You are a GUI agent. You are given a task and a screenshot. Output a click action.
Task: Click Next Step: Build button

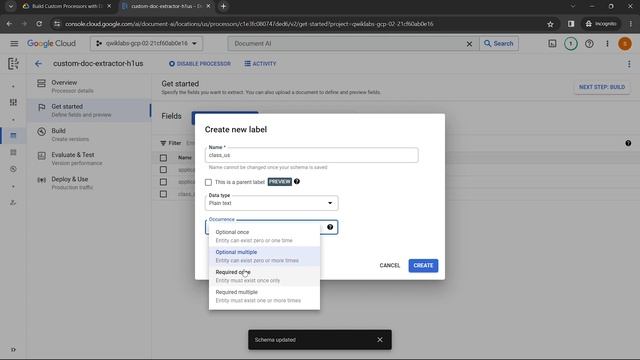(x=602, y=87)
